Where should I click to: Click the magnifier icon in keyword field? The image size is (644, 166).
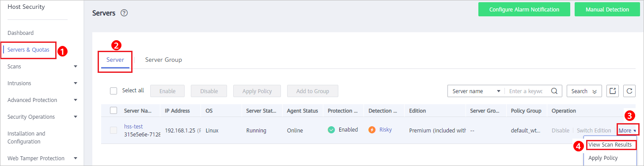click(554, 91)
